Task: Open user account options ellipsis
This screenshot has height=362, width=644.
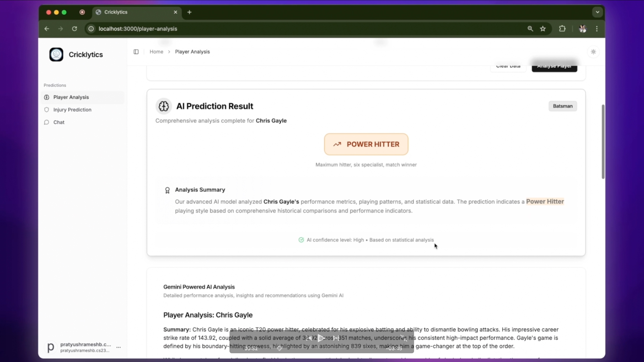Action: 119,347
